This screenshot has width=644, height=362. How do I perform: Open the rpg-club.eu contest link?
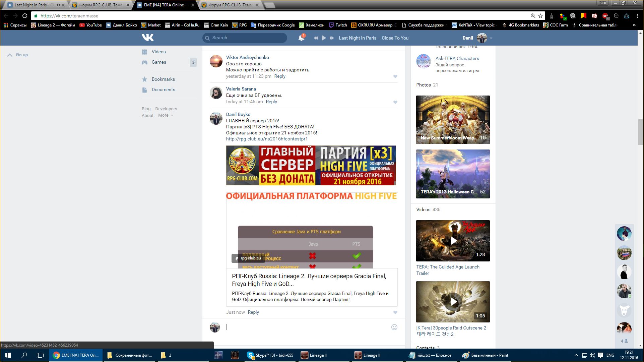point(267,139)
